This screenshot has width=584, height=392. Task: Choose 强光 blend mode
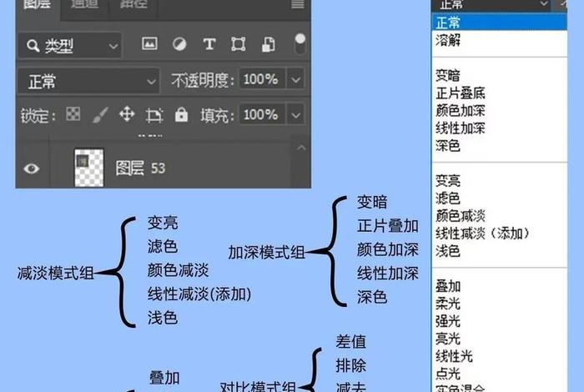click(x=448, y=321)
